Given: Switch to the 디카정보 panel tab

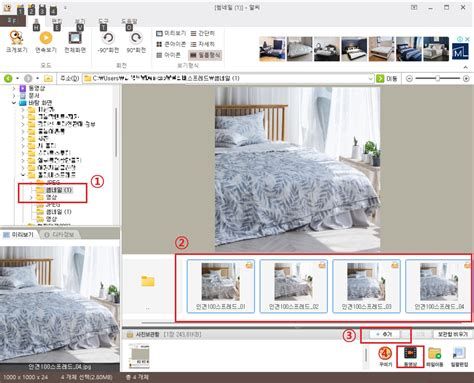Looking at the screenshot, I should point(59,235).
